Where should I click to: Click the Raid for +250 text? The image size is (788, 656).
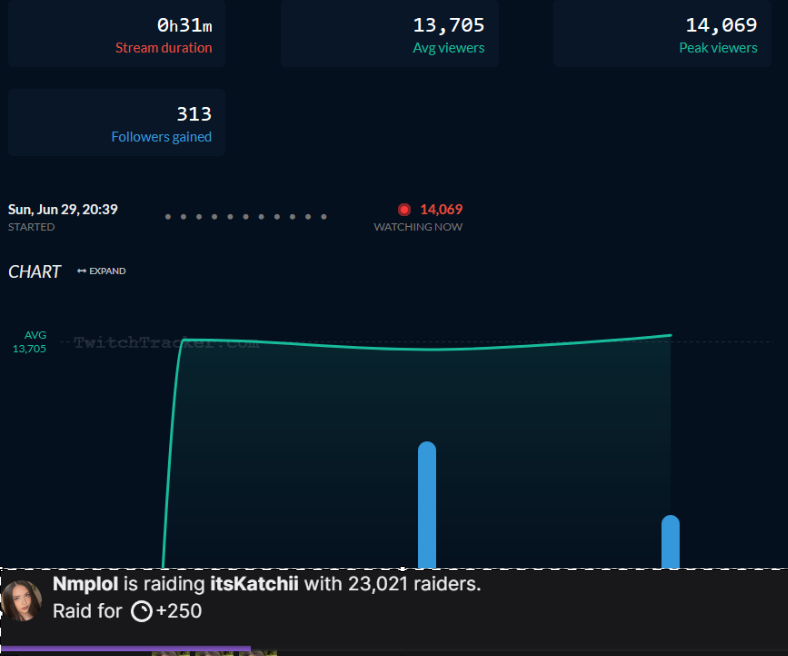pyautogui.click(x=127, y=611)
